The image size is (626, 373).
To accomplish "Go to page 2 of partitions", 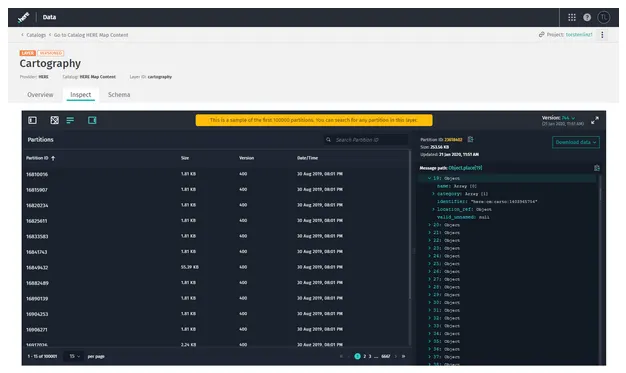I will pos(365,356).
